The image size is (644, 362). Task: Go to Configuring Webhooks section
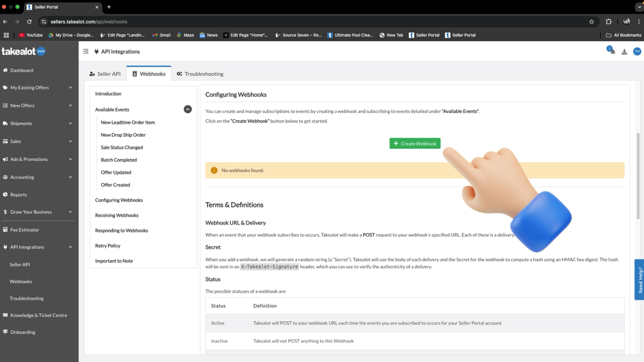(119, 200)
